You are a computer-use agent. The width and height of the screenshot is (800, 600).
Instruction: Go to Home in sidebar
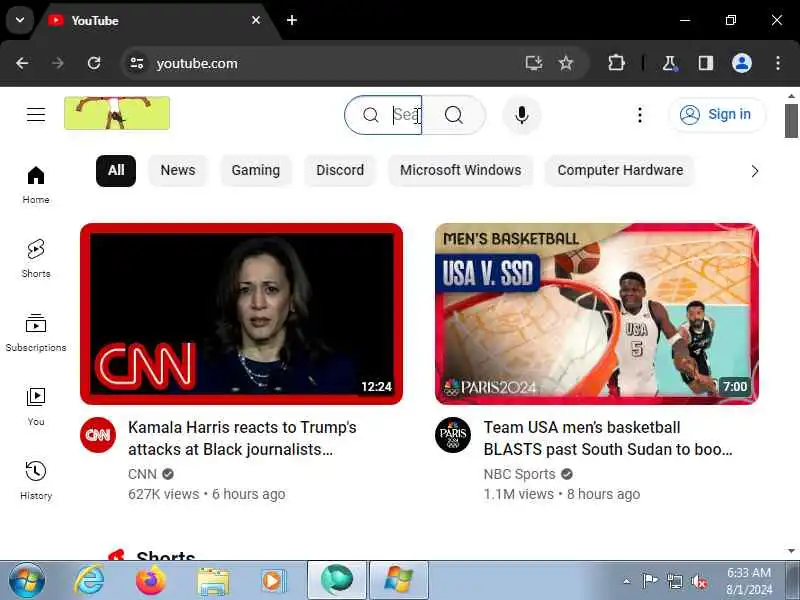click(x=36, y=185)
